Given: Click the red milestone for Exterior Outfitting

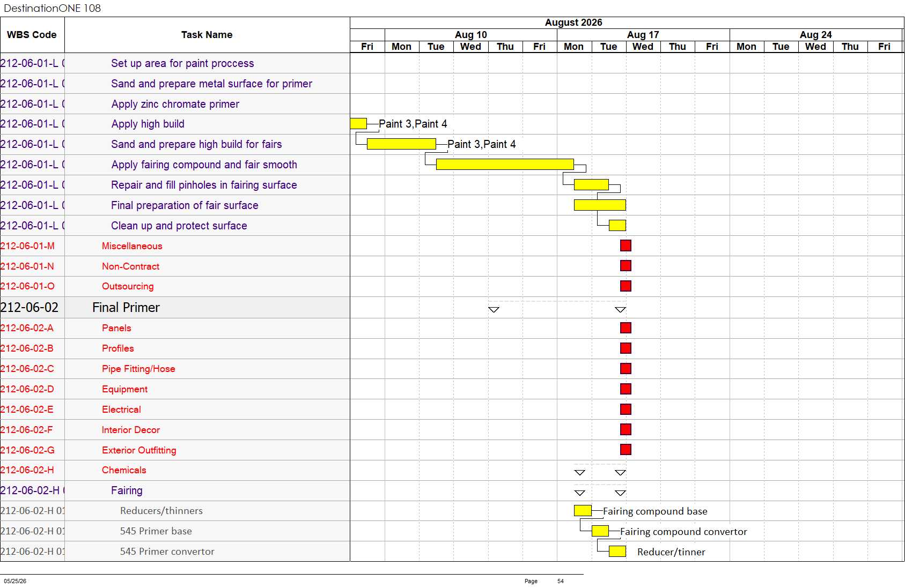Looking at the screenshot, I should pos(626,450).
